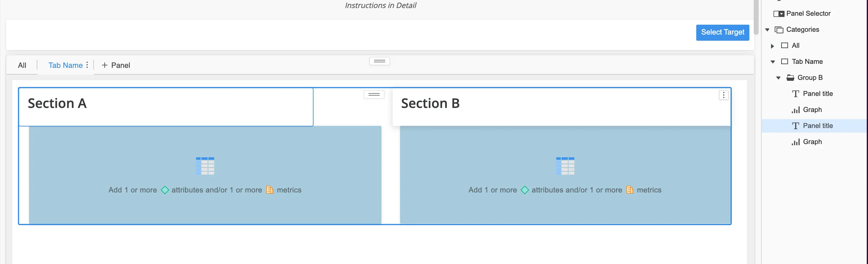The width and height of the screenshot is (868, 264).
Task: Click the drag handle in the tab bar
Action: click(x=379, y=61)
